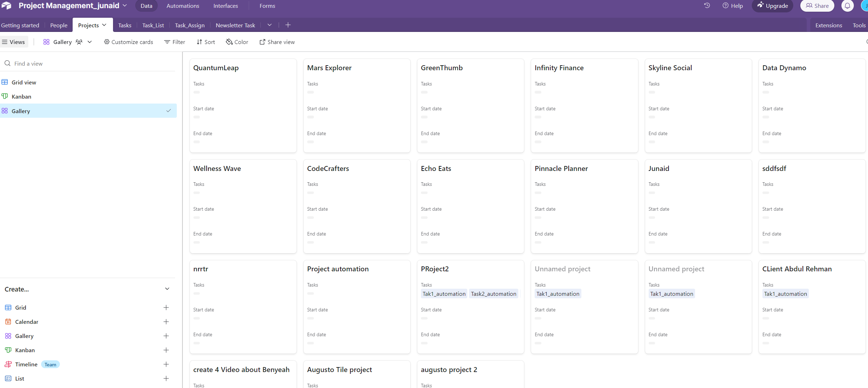The image size is (868, 388).
Task: Switch to the Interfaces tab
Action: point(226,6)
